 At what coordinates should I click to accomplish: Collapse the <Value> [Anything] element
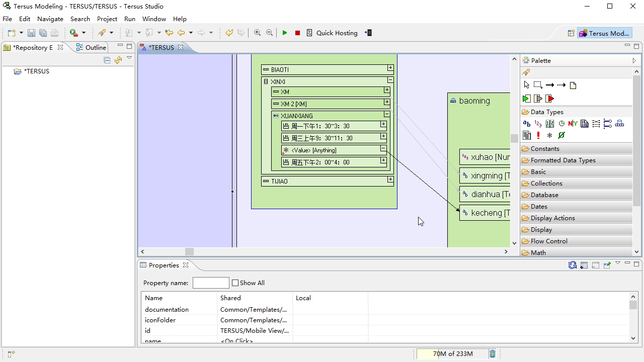coord(383,149)
